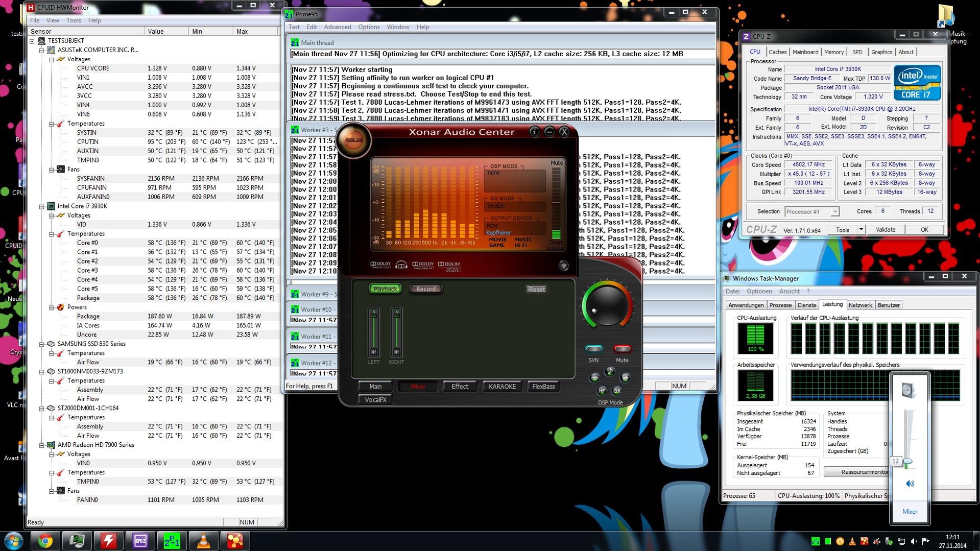Click Reset in the Xonar mixer

tap(536, 289)
